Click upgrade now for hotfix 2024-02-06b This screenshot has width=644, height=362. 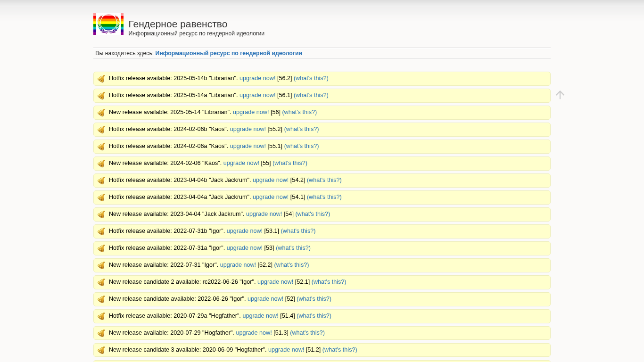point(248,129)
